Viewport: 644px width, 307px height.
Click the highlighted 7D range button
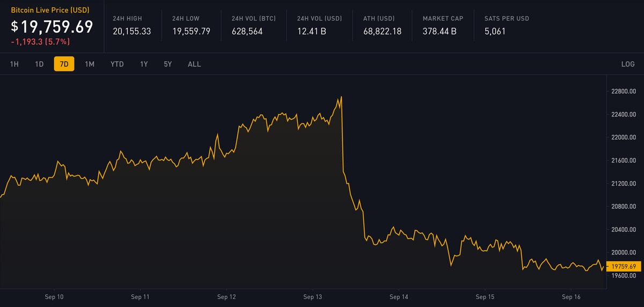click(x=64, y=64)
